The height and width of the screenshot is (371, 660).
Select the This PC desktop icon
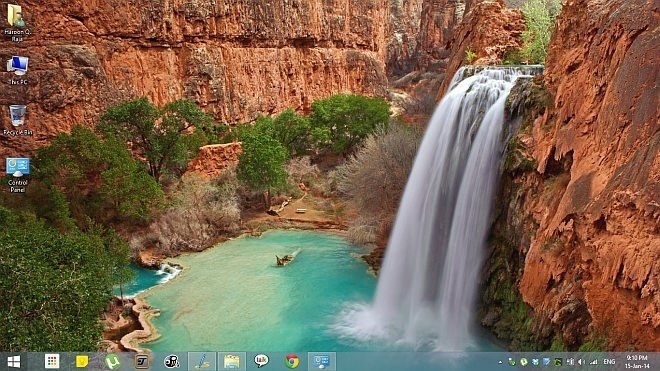tap(17, 70)
